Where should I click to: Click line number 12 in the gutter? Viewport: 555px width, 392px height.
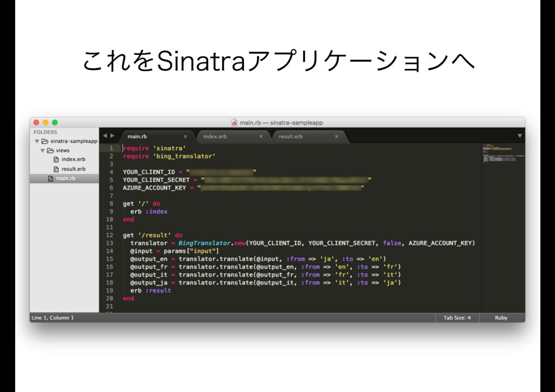tap(109, 236)
